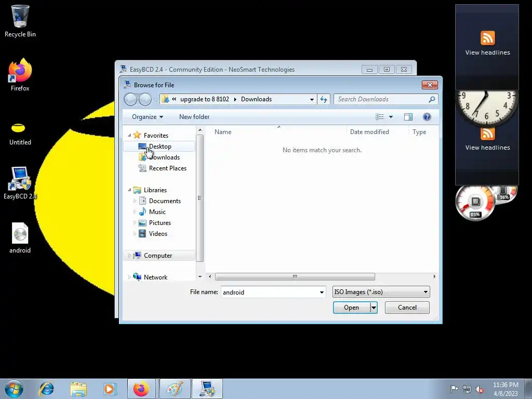Expand the Computer tree node

point(129,256)
